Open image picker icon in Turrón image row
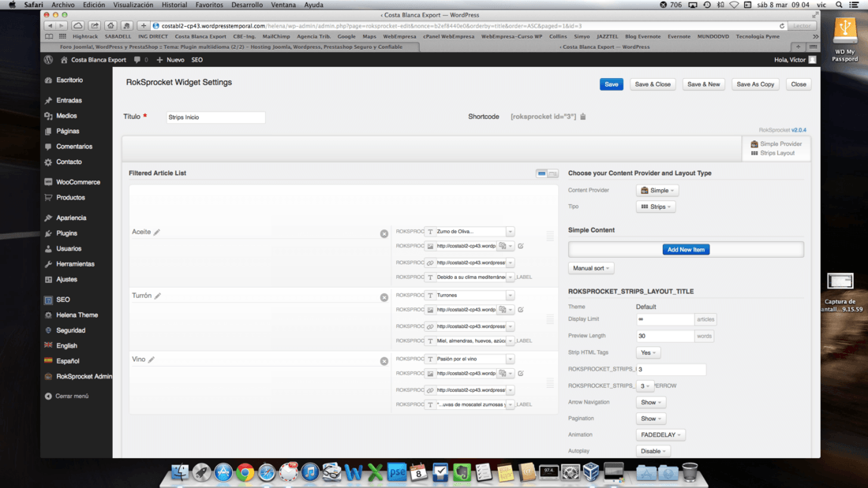The image size is (868, 488). point(503,309)
